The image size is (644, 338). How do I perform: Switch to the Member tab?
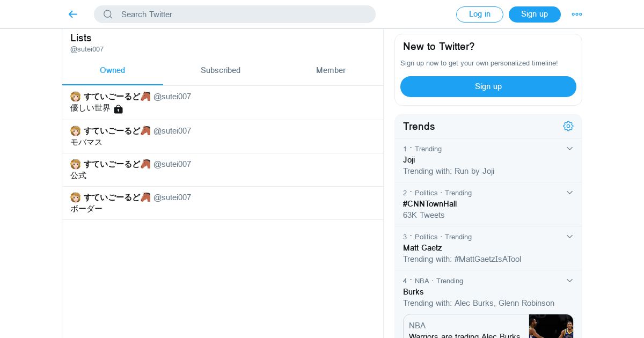point(331,70)
